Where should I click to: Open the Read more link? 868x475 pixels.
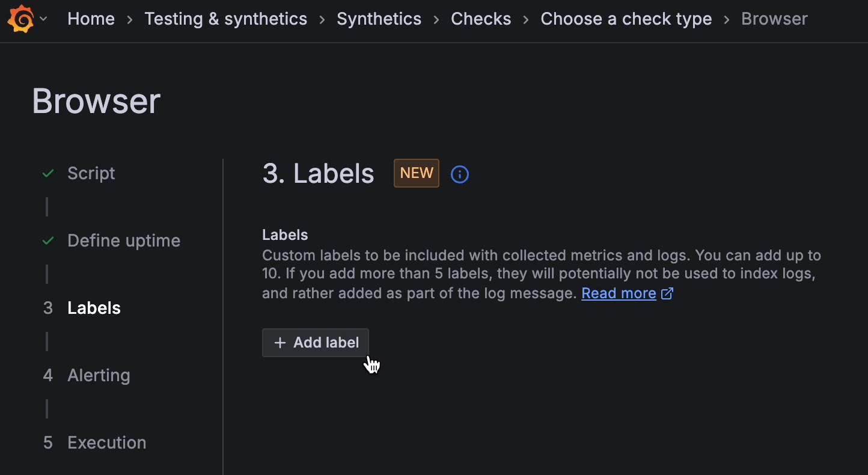point(619,293)
